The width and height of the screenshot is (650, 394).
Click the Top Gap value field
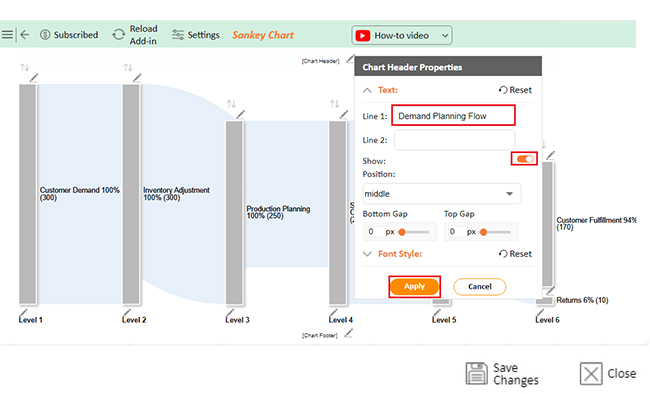(x=455, y=231)
